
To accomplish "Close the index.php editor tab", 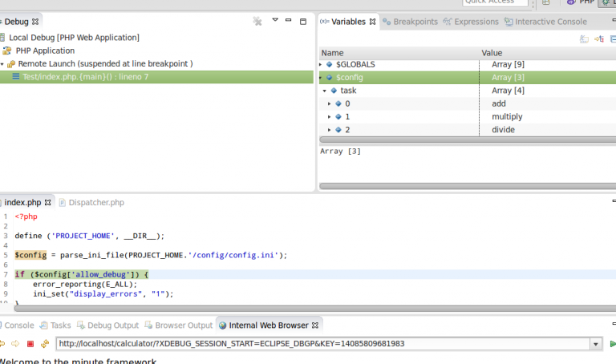I will tap(48, 202).
